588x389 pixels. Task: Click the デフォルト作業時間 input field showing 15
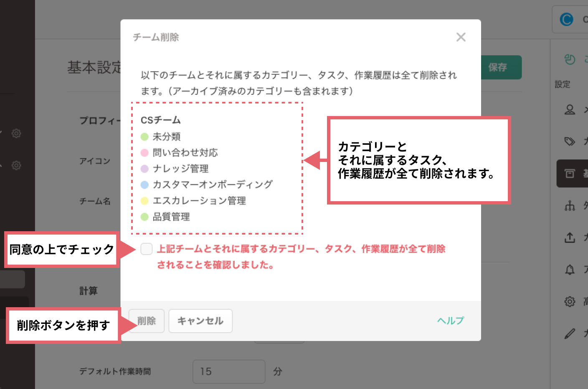coord(228,371)
